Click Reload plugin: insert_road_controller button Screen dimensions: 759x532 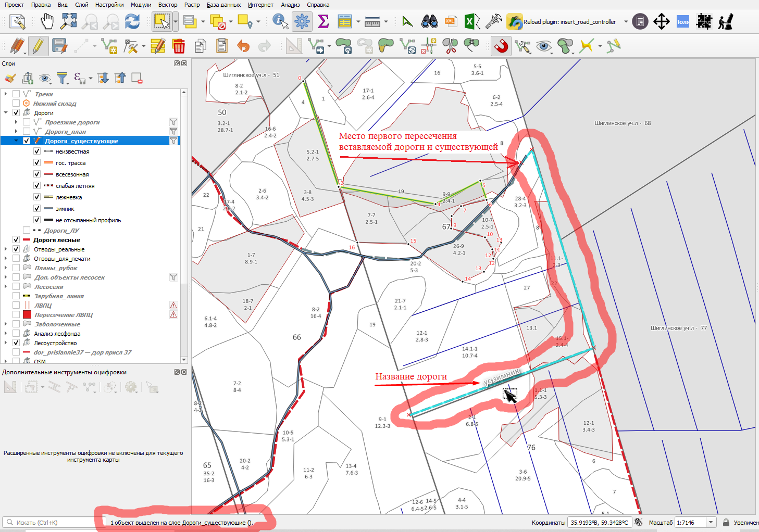pos(561,22)
